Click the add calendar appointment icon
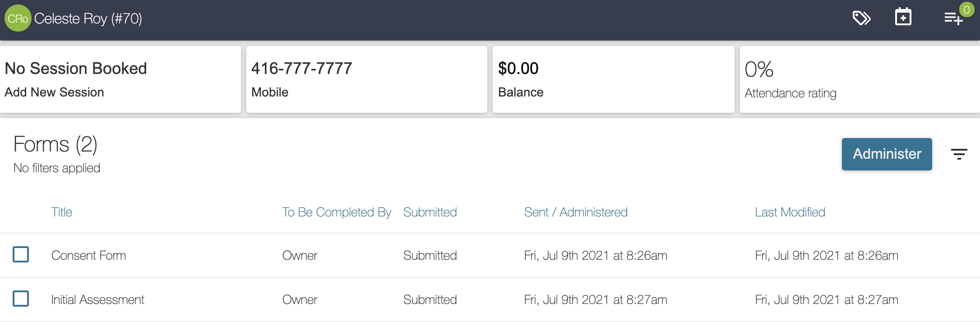Screen dimensions: 980x322 (903, 17)
